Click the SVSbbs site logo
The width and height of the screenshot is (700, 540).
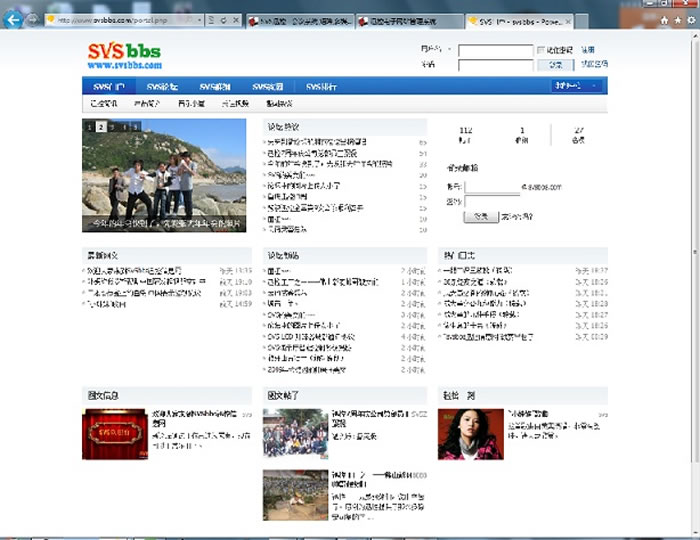click(x=123, y=55)
